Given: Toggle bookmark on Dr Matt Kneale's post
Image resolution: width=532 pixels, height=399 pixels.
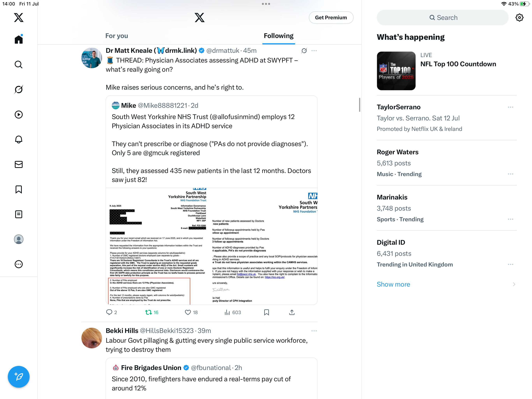Looking at the screenshot, I should coord(266,312).
